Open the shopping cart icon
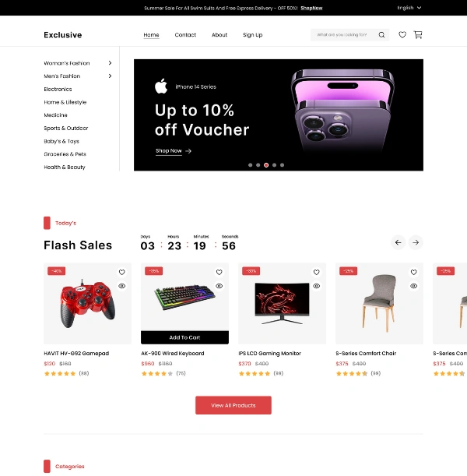The height and width of the screenshot is (476, 467). pyautogui.click(x=418, y=35)
